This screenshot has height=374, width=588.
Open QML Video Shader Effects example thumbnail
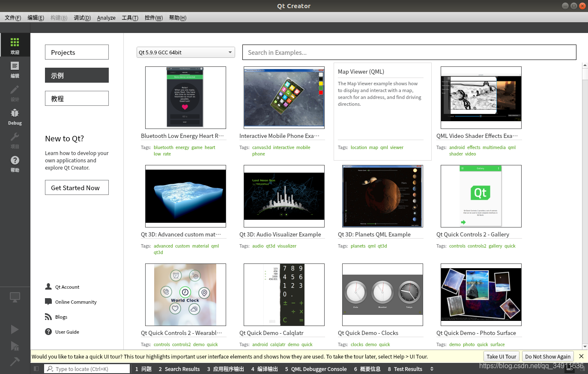[481, 98]
